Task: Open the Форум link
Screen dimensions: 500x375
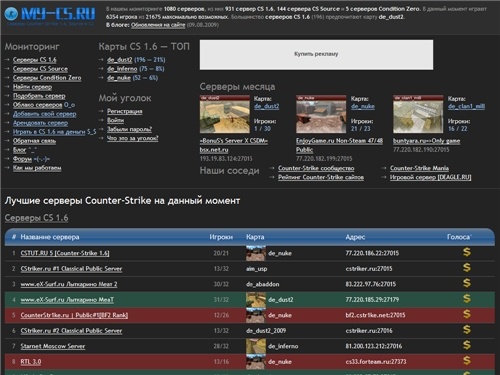Action: tap(22, 159)
